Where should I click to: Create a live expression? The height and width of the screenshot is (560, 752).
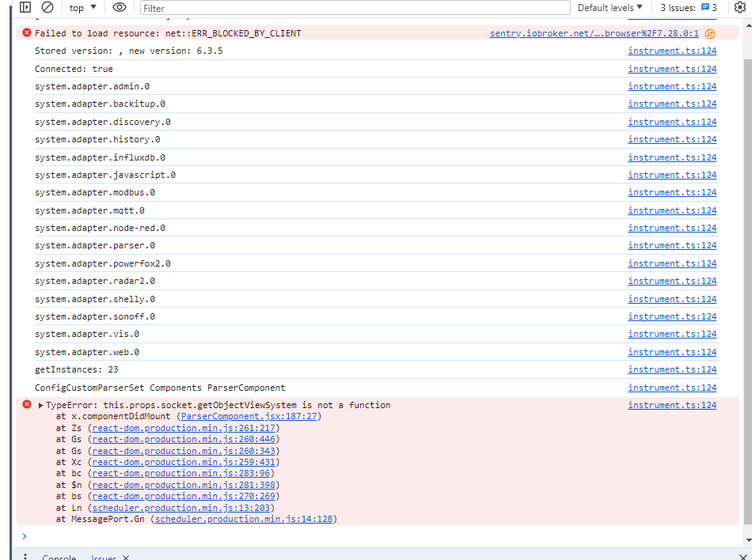[x=119, y=7]
